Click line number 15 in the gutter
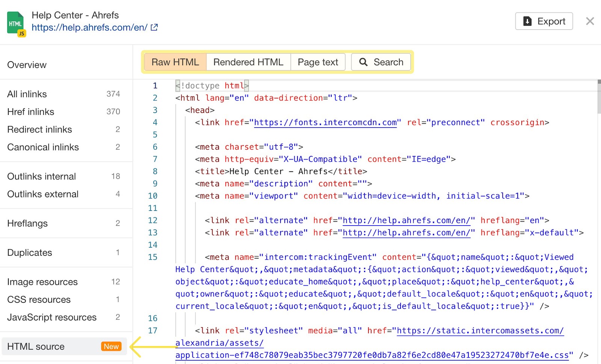The width and height of the screenshot is (601, 364). tap(153, 257)
